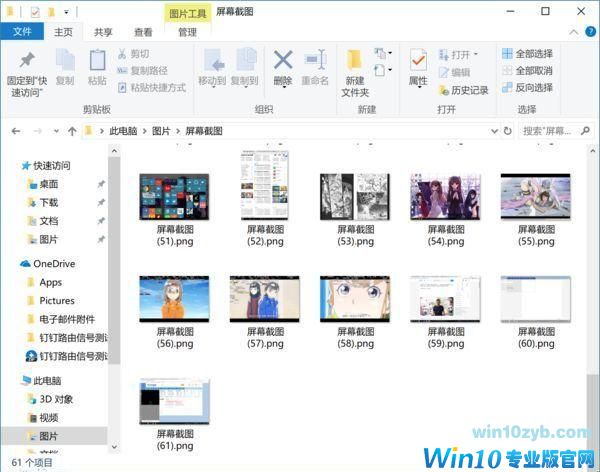Open 下载 folder in sidebar
This screenshot has width=600, height=472.
coord(48,202)
